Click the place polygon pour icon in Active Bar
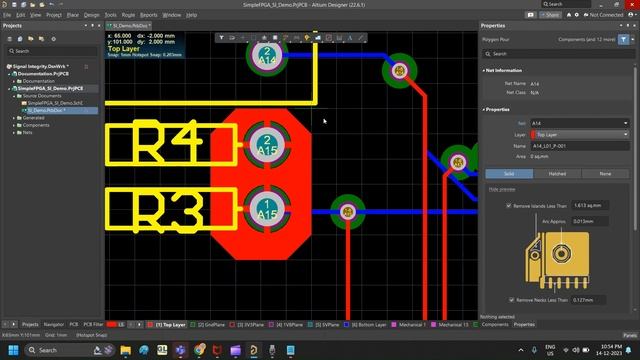This screenshot has width=640, height=360. (318, 38)
